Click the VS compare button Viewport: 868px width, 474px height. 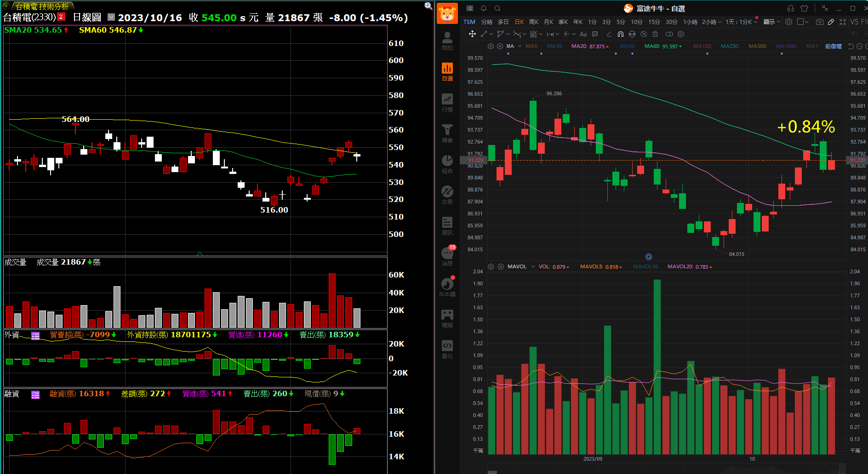pyautogui.click(x=854, y=22)
